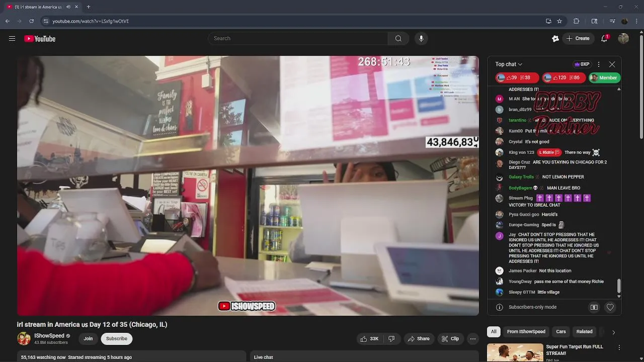Open Google Lens search icon in toolbar
This screenshot has height=362, width=644.
594,21
